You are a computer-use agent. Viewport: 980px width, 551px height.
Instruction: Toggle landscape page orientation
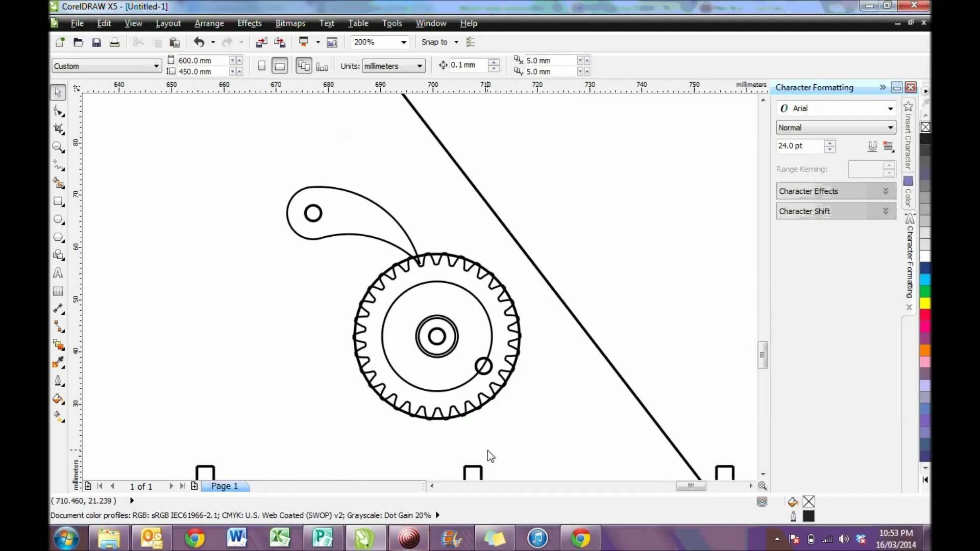(x=279, y=66)
